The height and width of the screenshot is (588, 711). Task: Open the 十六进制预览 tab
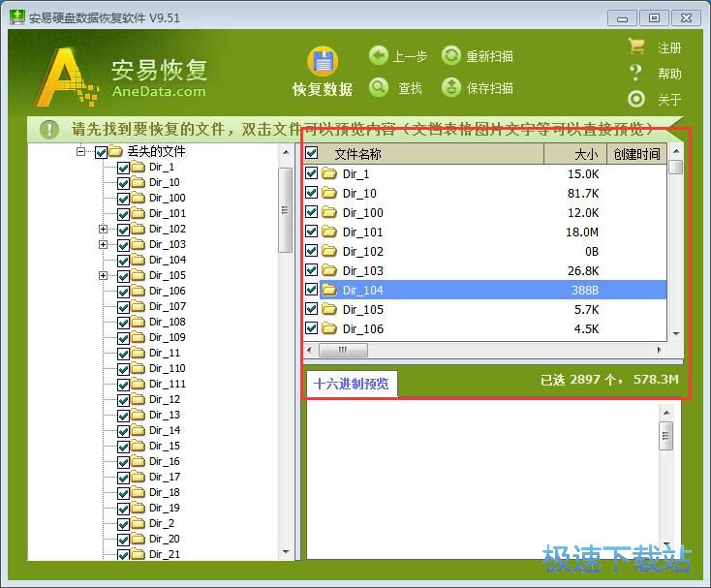coord(352,384)
